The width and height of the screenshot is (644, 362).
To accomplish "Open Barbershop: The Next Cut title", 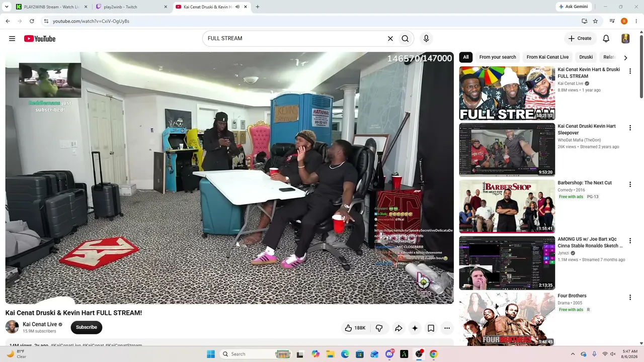I will pyautogui.click(x=585, y=183).
